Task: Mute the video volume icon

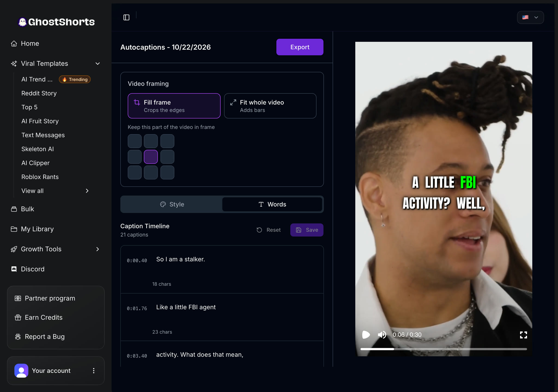Action: tap(382, 335)
